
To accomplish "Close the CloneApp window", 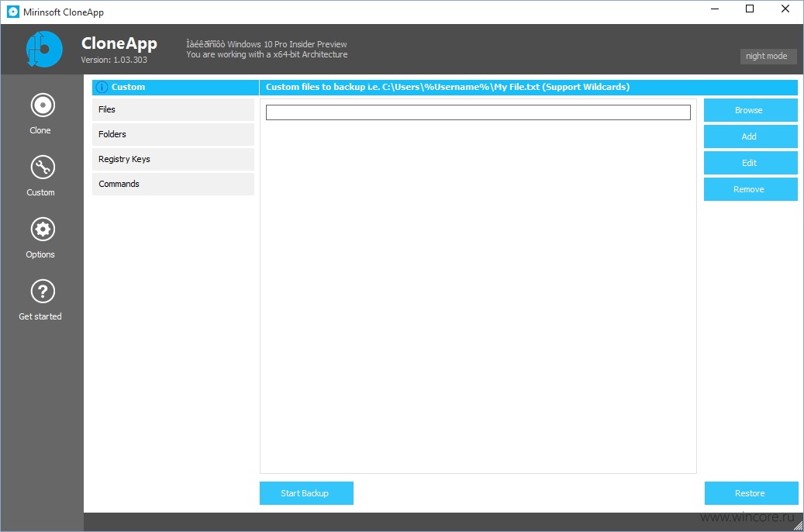I will (x=785, y=9).
